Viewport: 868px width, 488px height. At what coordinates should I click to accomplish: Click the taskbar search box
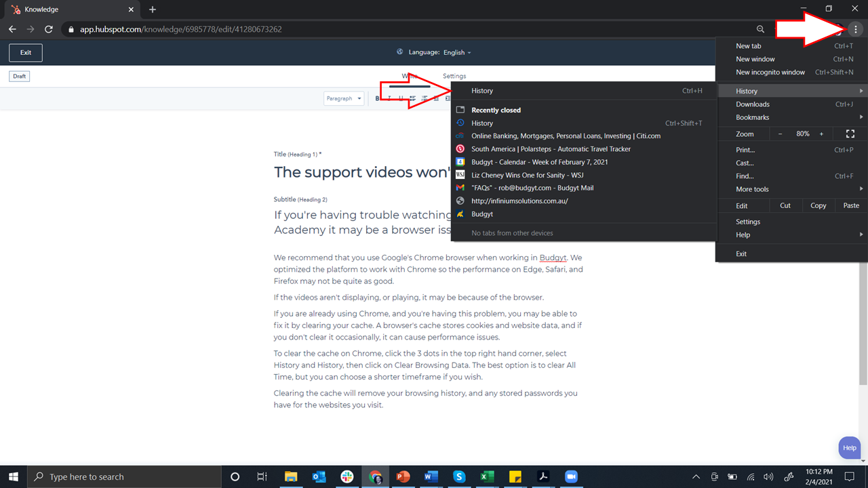point(125,476)
